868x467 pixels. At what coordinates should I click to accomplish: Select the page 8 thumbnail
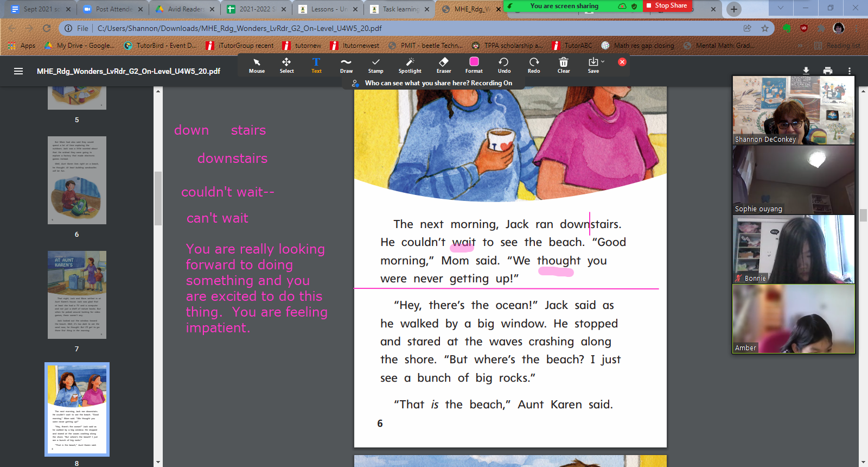(77, 409)
